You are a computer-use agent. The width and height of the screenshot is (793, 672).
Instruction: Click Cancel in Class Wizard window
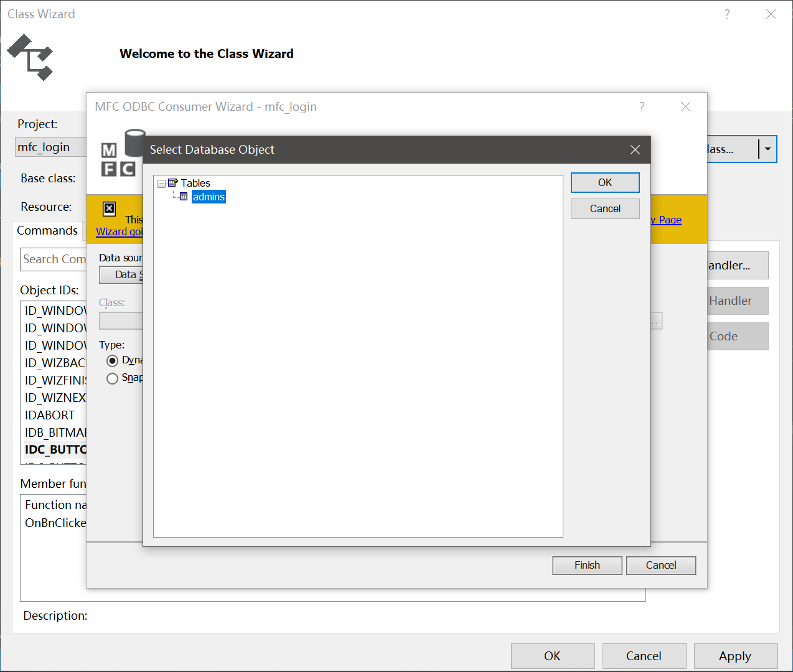(644, 656)
